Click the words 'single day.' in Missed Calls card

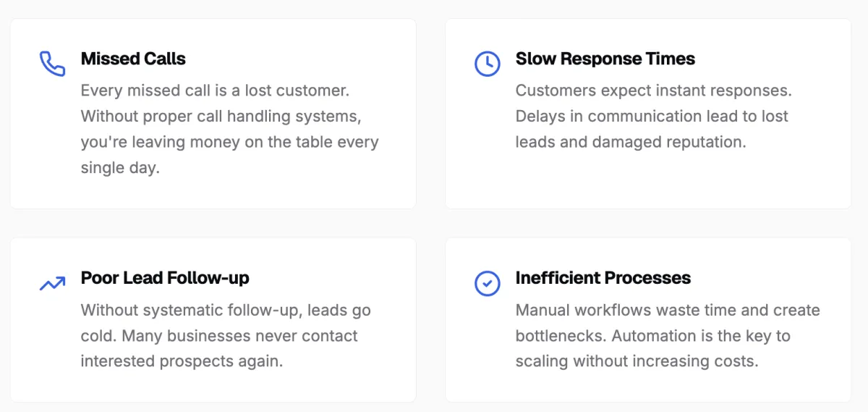click(119, 168)
